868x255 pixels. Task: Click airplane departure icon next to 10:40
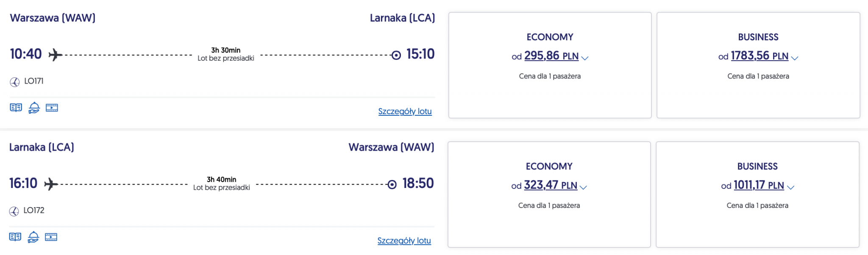55,55
